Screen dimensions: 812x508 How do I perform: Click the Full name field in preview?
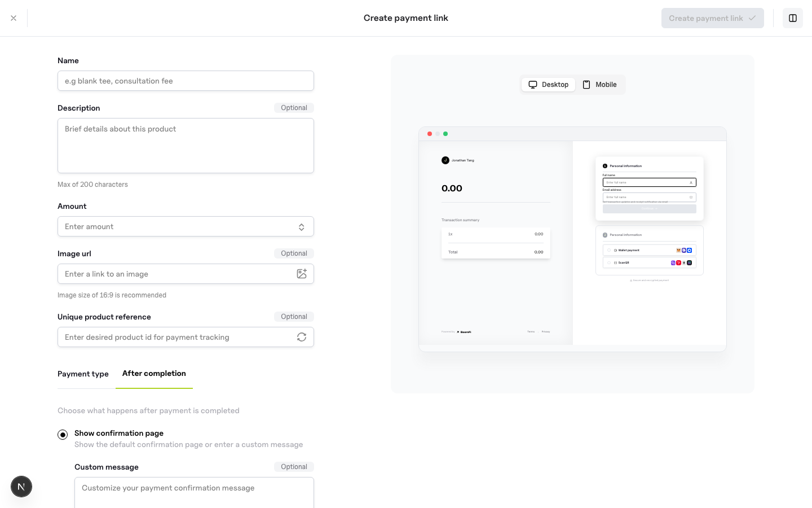tap(649, 182)
